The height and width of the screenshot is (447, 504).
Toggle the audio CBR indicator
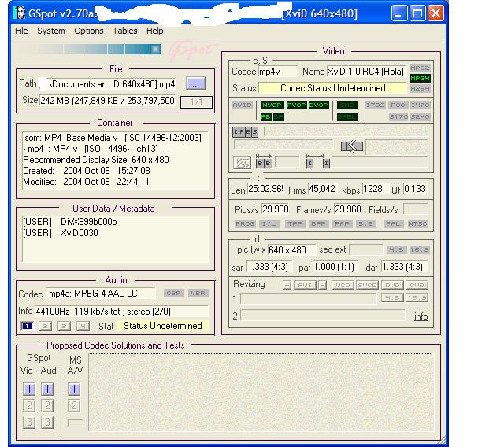tap(173, 294)
